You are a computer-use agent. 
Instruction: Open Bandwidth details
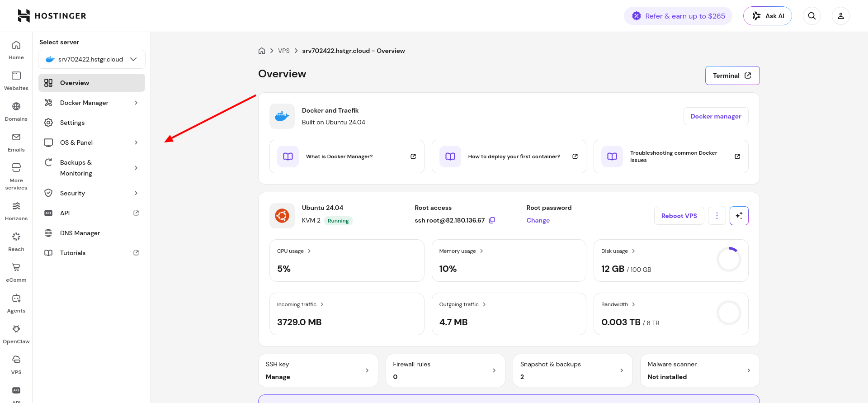point(618,304)
